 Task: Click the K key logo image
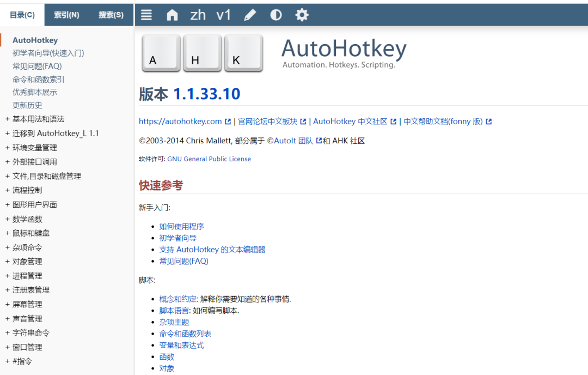(243, 52)
